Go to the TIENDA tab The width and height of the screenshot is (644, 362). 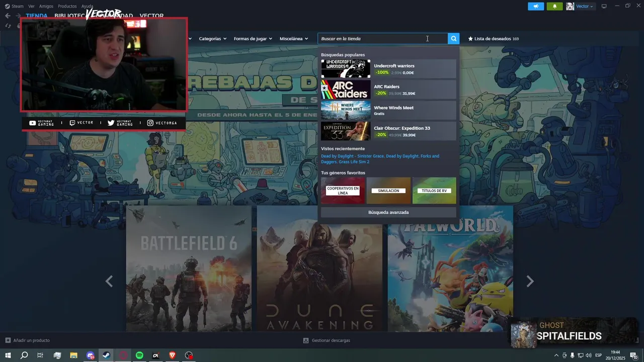tap(37, 16)
